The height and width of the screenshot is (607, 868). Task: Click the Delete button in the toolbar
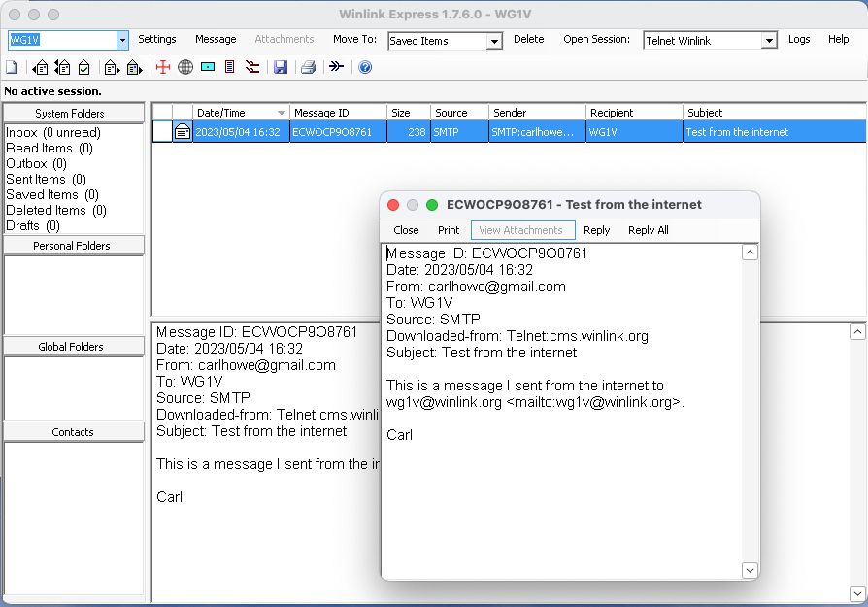(529, 39)
